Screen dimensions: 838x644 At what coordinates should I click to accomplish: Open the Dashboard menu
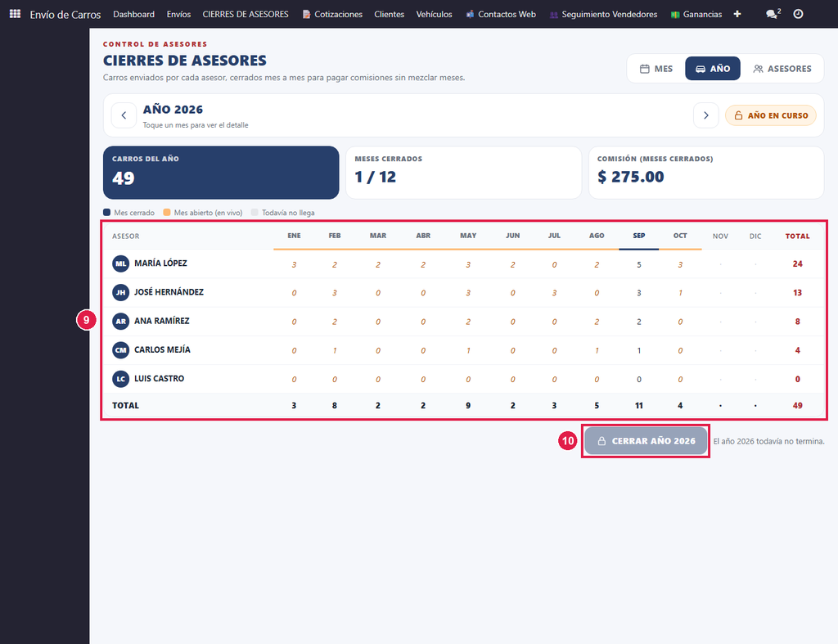pyautogui.click(x=133, y=14)
